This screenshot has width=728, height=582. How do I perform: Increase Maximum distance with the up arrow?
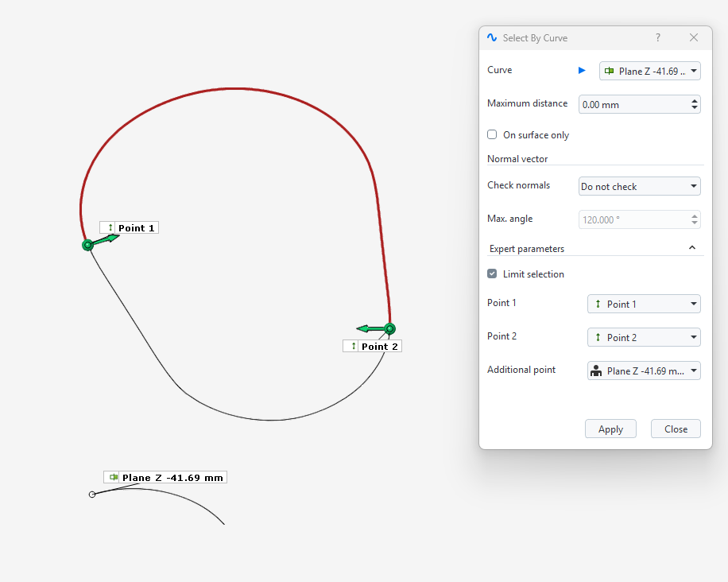tap(695, 100)
